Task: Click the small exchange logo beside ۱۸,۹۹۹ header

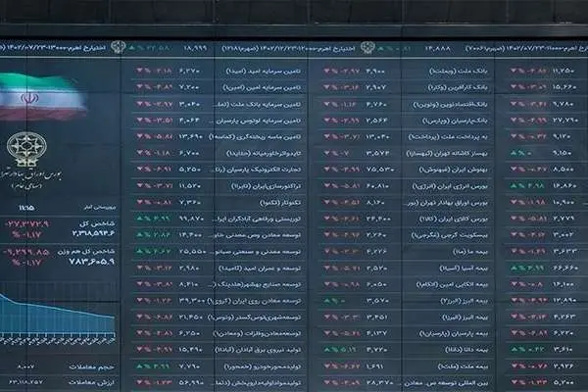Action: (119, 47)
